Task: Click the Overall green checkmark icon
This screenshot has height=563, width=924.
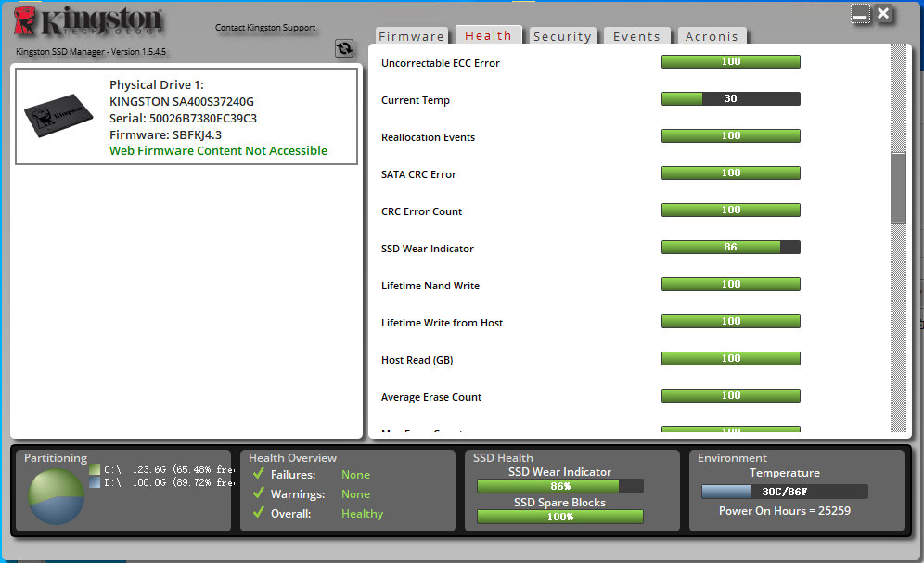Action: (x=258, y=512)
